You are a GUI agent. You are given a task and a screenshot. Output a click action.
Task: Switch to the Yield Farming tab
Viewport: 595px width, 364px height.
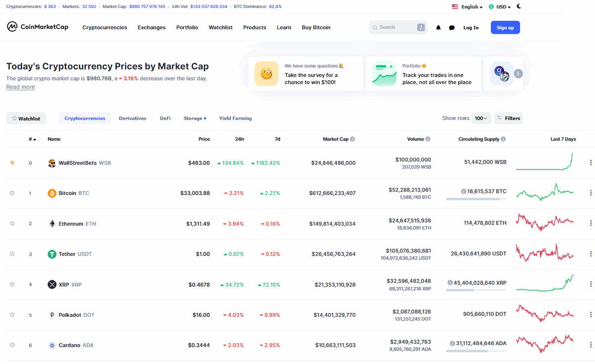click(x=236, y=119)
